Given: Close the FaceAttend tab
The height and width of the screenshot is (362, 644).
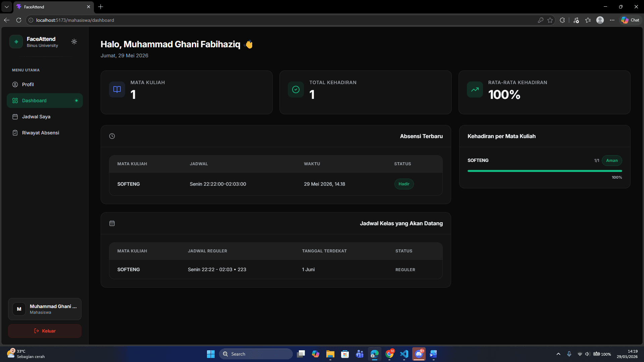Looking at the screenshot, I should 89,7.
